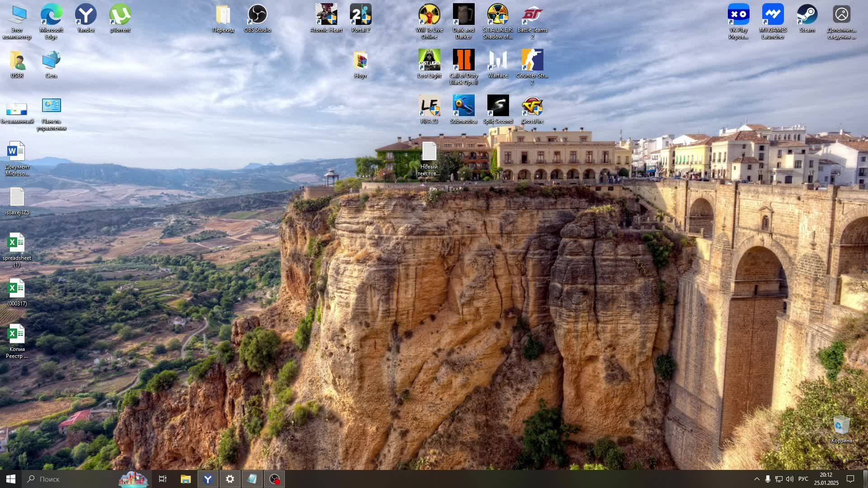Select the Копия Реестр Excel file
The height and width of the screenshot is (488, 868).
17,341
